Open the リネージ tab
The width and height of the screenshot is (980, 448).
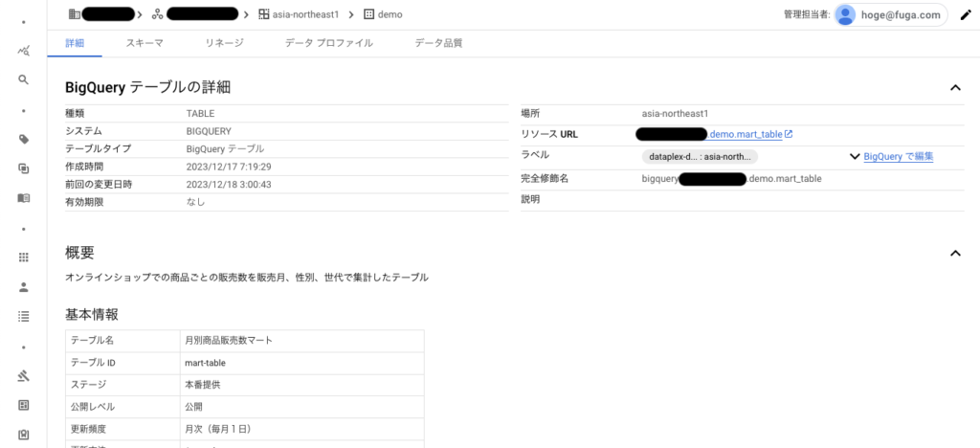pos(224,43)
